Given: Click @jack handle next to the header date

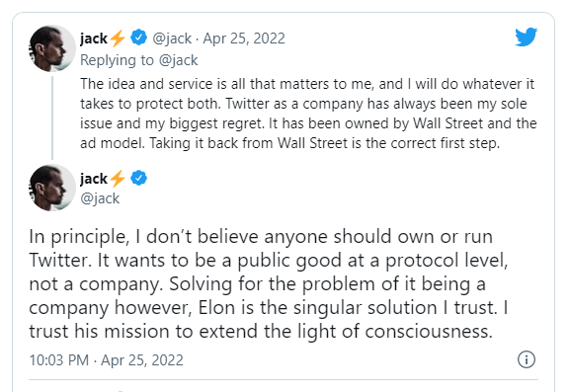Looking at the screenshot, I should [172, 39].
